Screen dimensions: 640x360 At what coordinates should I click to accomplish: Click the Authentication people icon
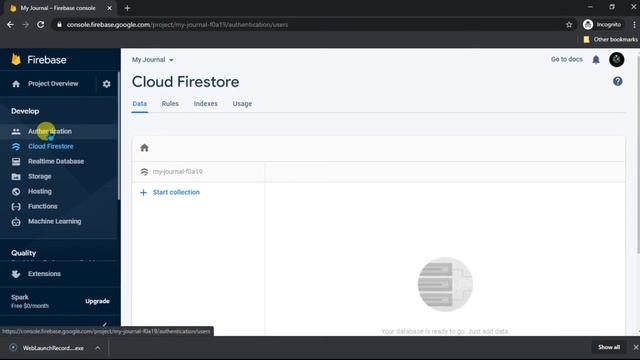point(16,131)
